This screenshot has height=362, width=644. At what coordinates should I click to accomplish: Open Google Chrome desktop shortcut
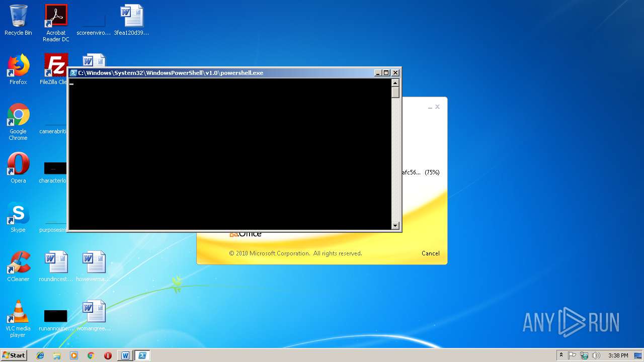point(18,122)
